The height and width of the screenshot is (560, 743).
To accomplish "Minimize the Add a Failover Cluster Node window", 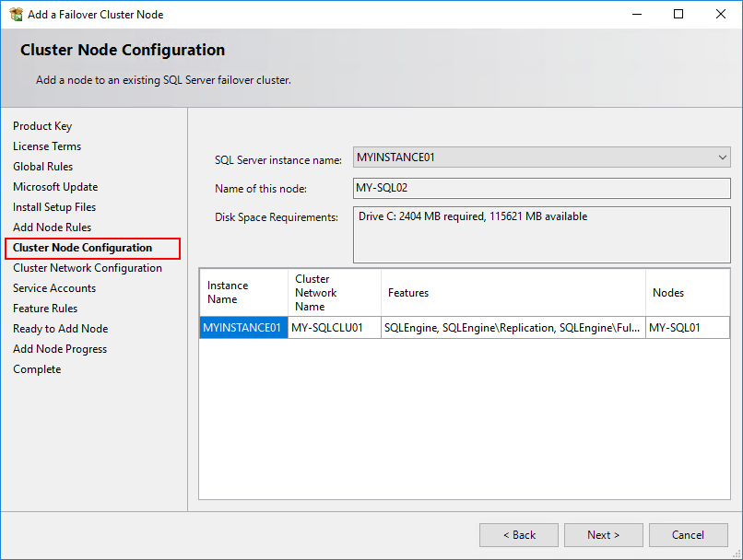I will pos(637,14).
